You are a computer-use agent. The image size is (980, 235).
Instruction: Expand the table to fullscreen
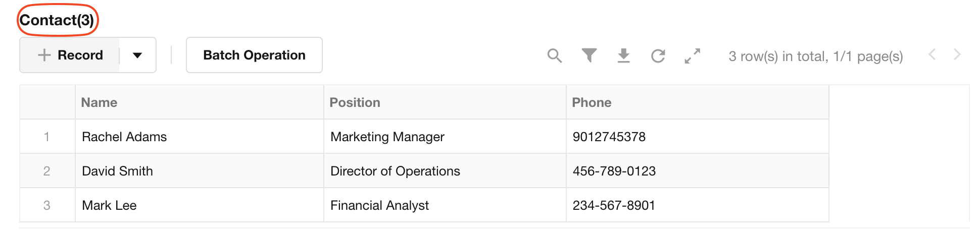[x=693, y=55]
